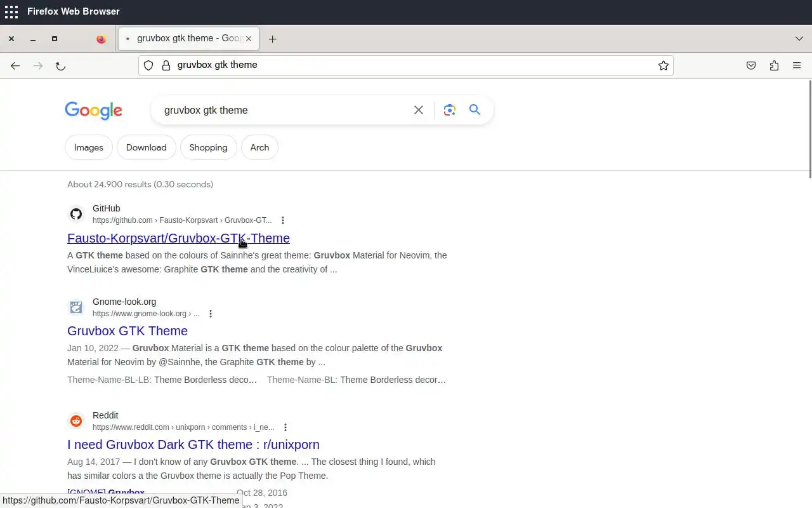
Task: Open more options for GitHub result
Action: [283, 220]
